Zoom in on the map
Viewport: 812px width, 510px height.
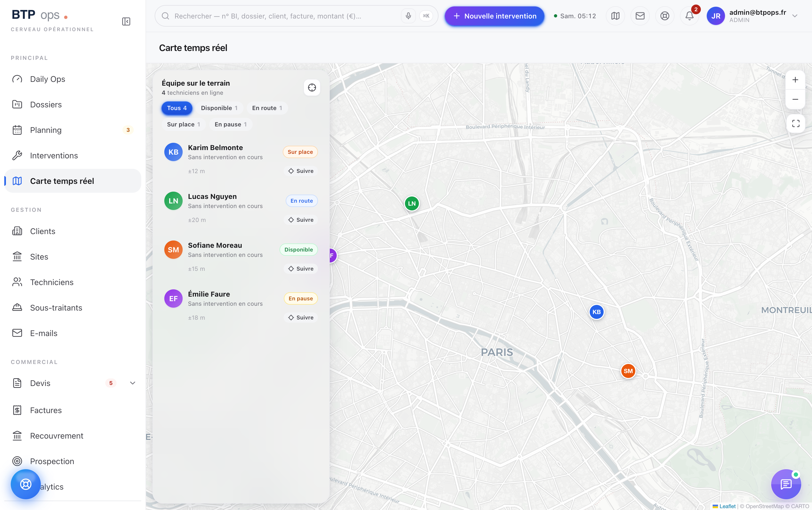(x=795, y=80)
